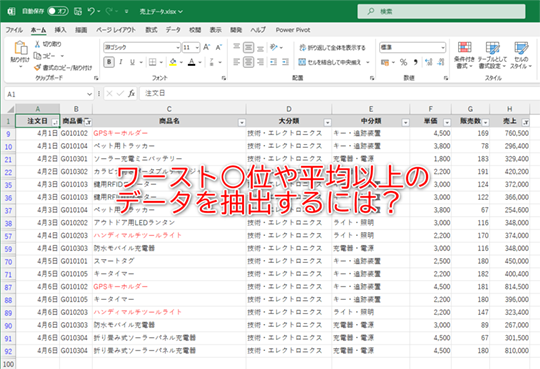
Task: Click the borders icon
Action: [x=153, y=62]
